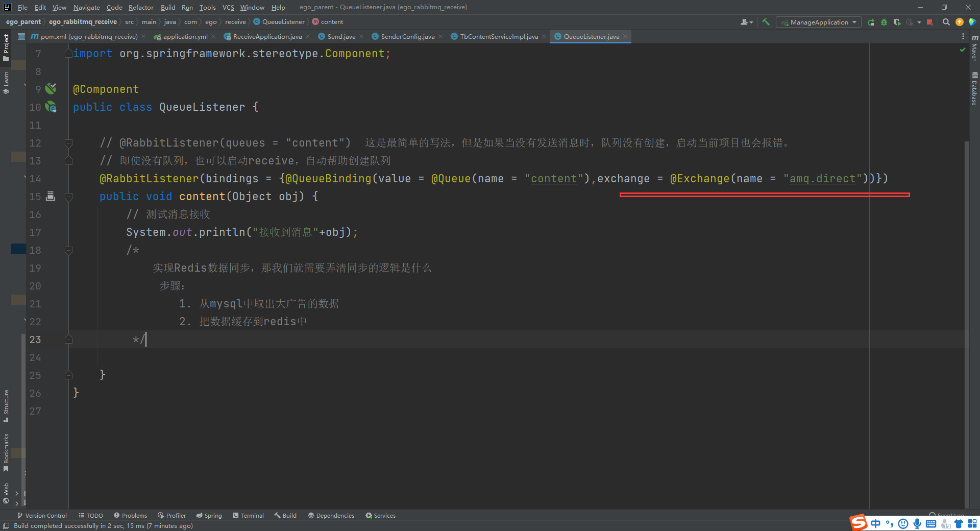The image size is (980, 531).
Task: Click the Profiler run icon
Action: (x=910, y=22)
